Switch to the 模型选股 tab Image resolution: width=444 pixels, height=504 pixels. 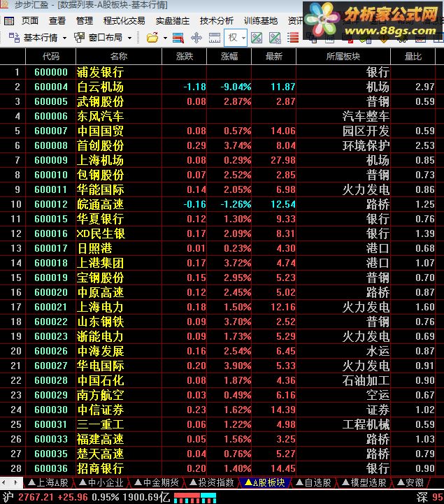tap(364, 482)
